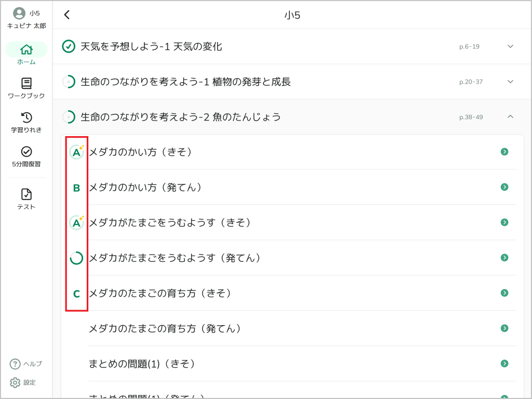Image resolution: width=532 pixels, height=399 pixels.
Task: Click the ヘルプ question mark icon
Action: coord(15,364)
